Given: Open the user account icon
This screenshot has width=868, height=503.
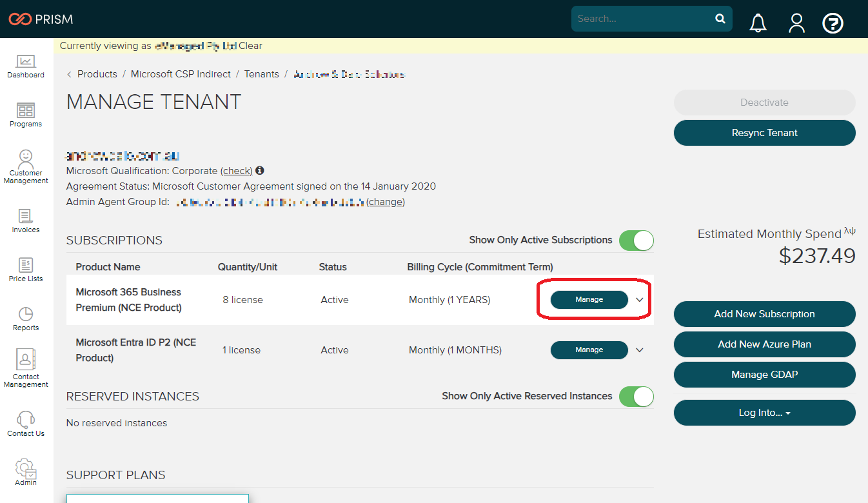Looking at the screenshot, I should coord(797,23).
